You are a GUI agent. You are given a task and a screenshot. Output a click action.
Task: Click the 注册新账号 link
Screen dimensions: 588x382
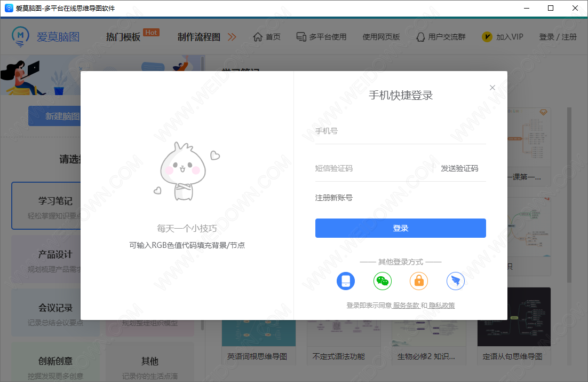coord(333,198)
